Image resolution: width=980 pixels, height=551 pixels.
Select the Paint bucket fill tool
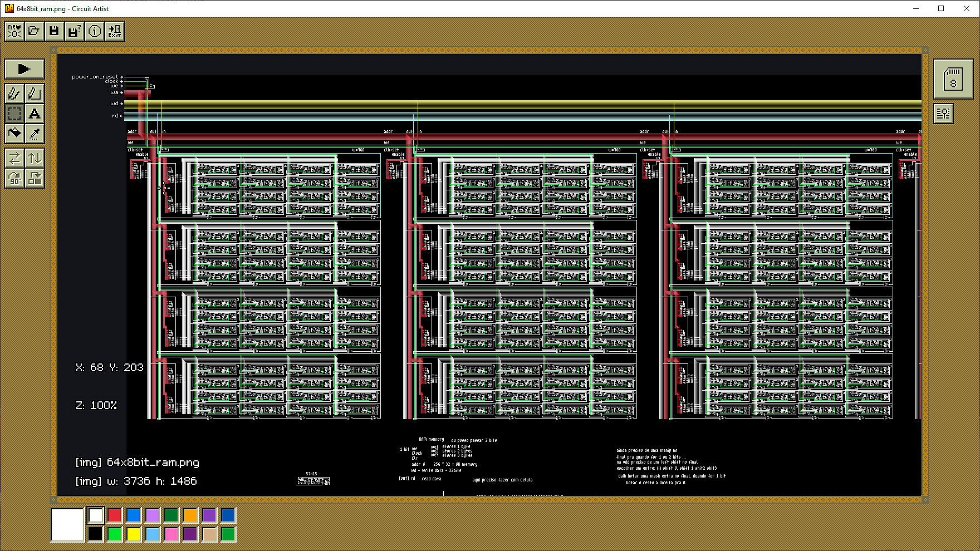pos(14,134)
